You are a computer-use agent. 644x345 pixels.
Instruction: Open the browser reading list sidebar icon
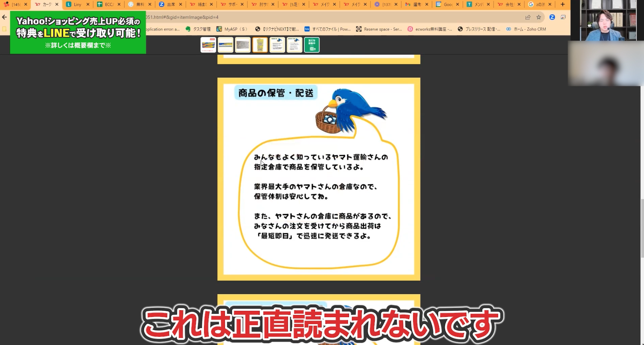(x=563, y=17)
